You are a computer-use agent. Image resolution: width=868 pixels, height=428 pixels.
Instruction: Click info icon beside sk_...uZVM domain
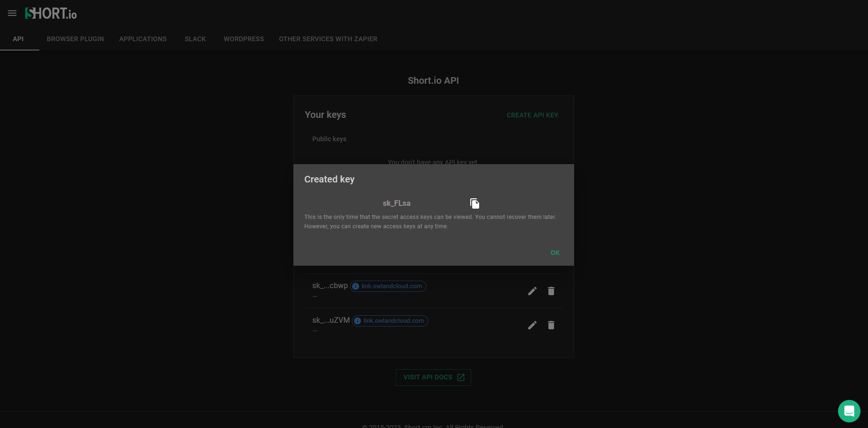click(x=357, y=321)
